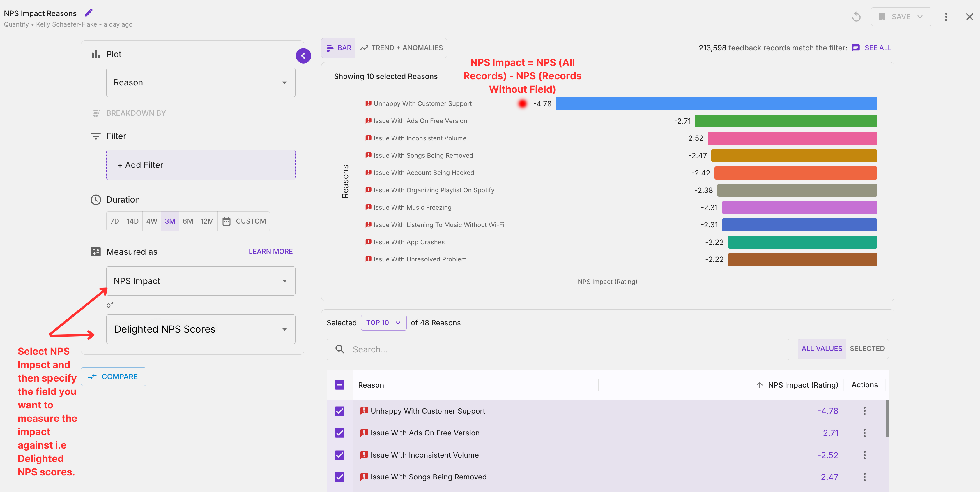This screenshot has height=492, width=980.
Task: Toggle the select-all Reason header checkbox
Action: click(x=339, y=385)
